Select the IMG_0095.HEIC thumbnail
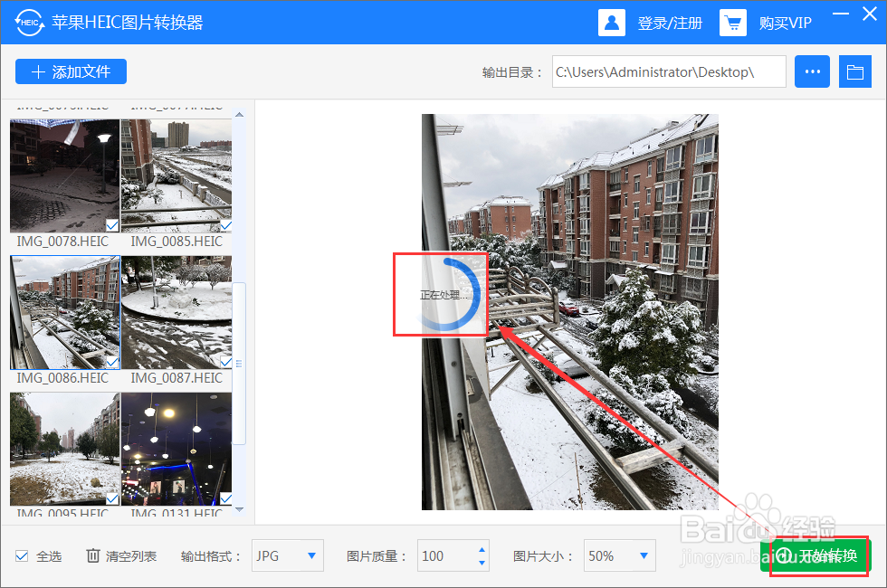This screenshot has height=588, width=887. [63, 449]
